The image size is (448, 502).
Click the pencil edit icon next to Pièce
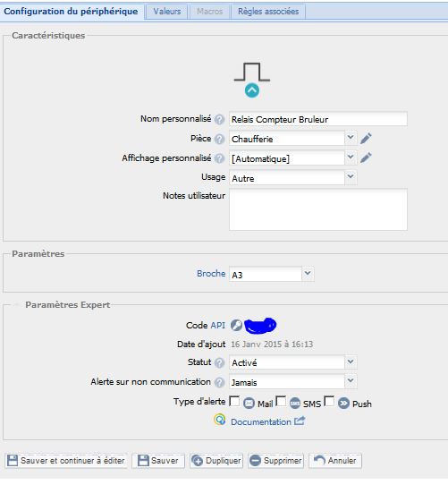click(x=366, y=139)
